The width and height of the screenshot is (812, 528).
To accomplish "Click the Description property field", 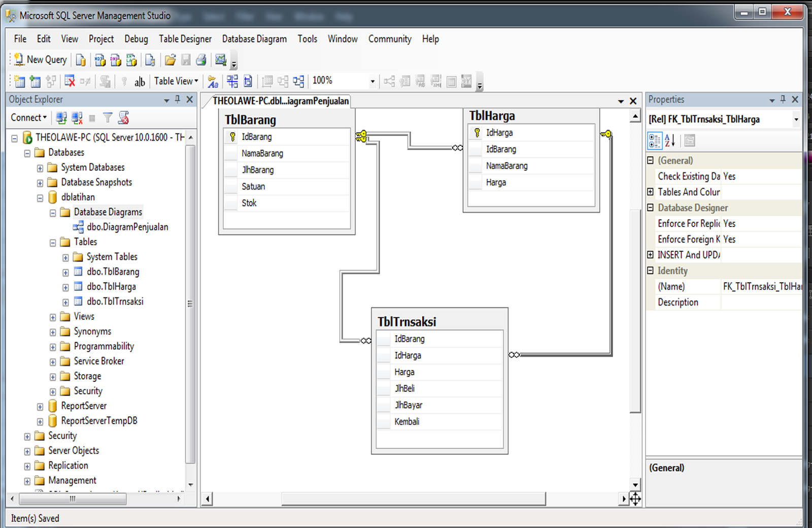I will 762,303.
